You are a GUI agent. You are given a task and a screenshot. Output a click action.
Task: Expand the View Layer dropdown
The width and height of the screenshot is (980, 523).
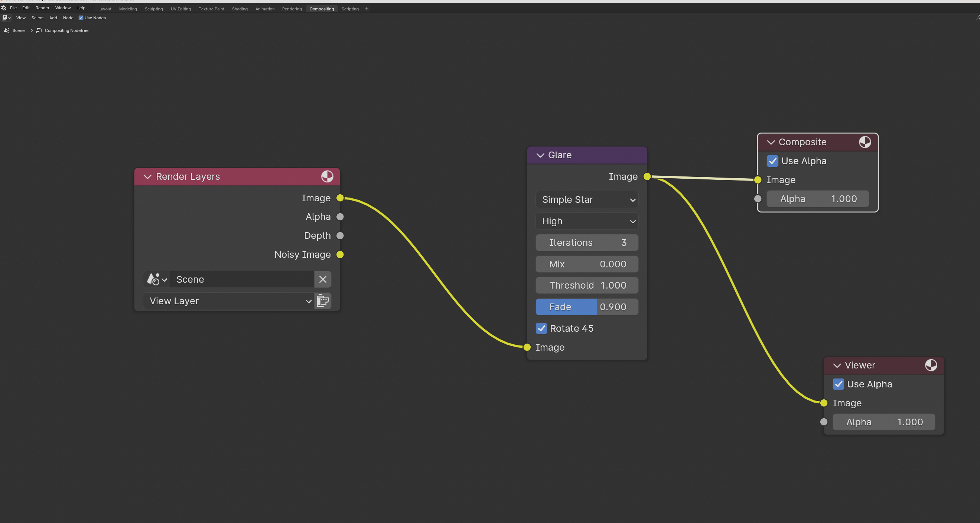pos(229,301)
